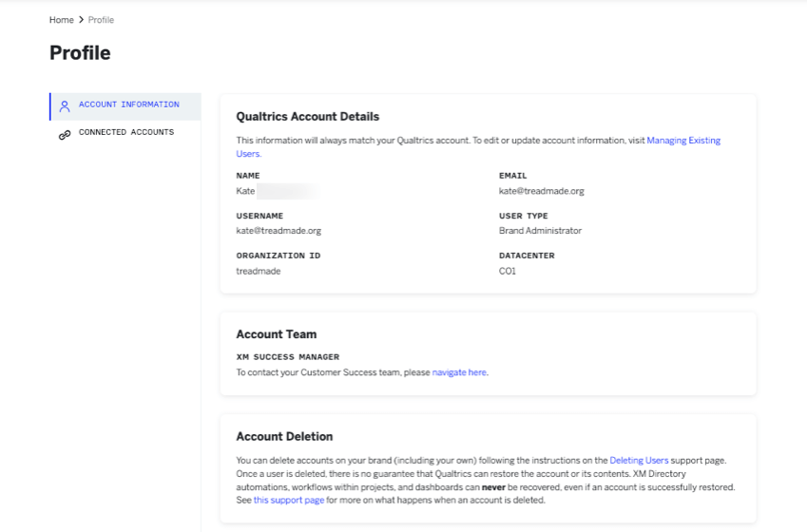
Task: Click the organization ID value 'treadmade'
Action: point(259,271)
